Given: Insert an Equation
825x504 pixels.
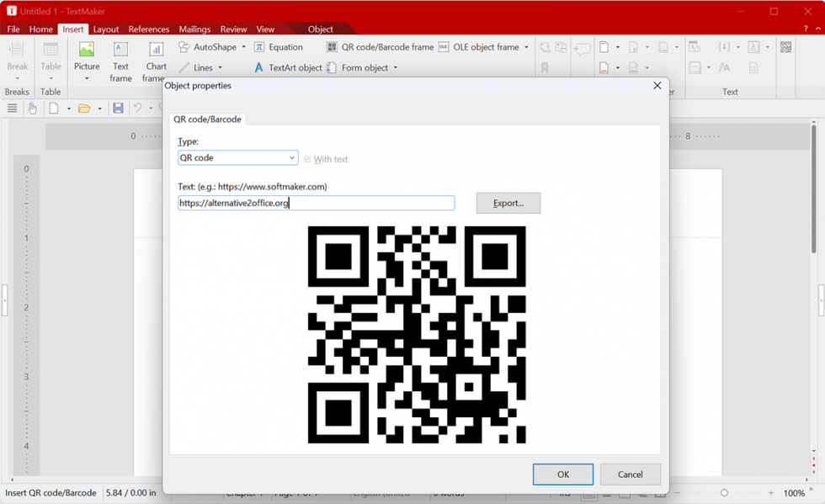Looking at the screenshot, I should pos(279,46).
